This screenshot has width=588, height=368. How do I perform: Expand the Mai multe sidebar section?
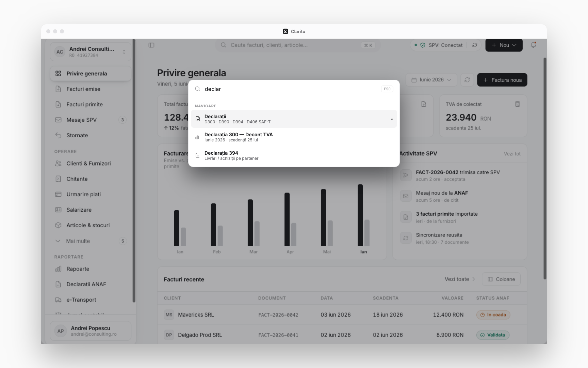[91, 241]
